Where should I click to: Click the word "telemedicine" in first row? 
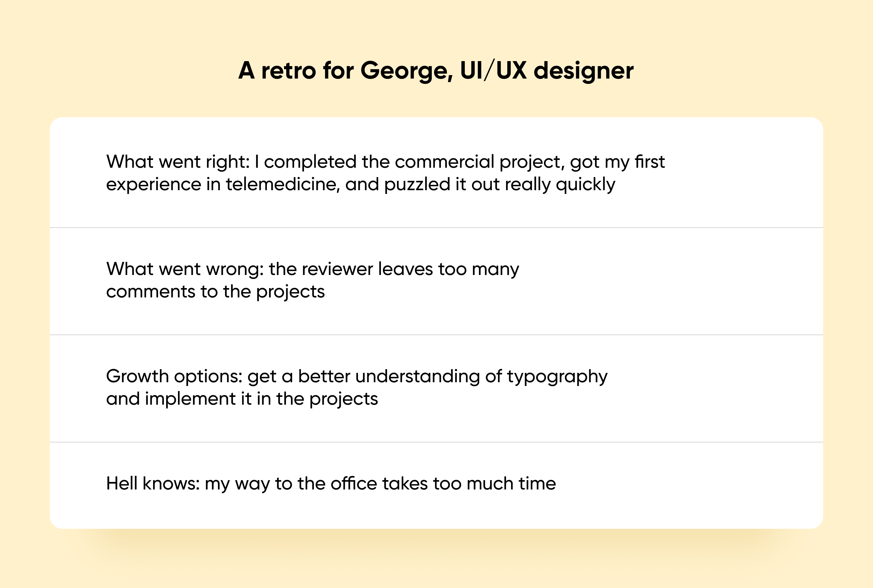[283, 184]
